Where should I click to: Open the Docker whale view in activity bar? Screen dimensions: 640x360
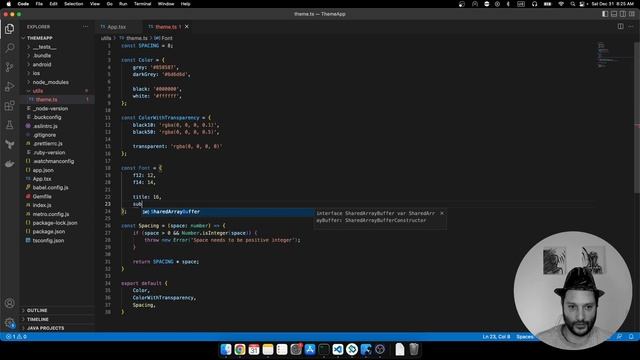9,164
